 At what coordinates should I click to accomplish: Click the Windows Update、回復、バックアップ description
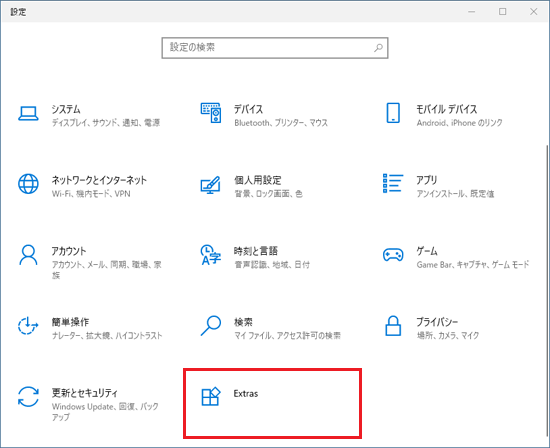105,412
